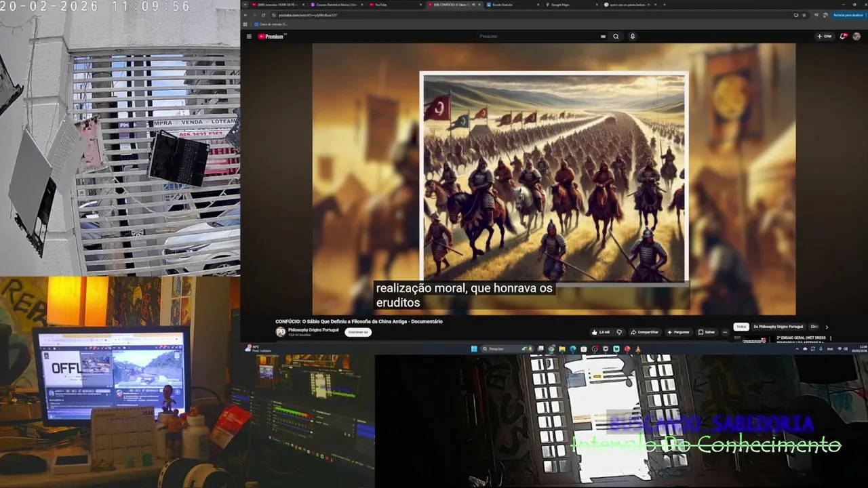Open taskbar volume speaker icon

pyautogui.click(x=846, y=348)
